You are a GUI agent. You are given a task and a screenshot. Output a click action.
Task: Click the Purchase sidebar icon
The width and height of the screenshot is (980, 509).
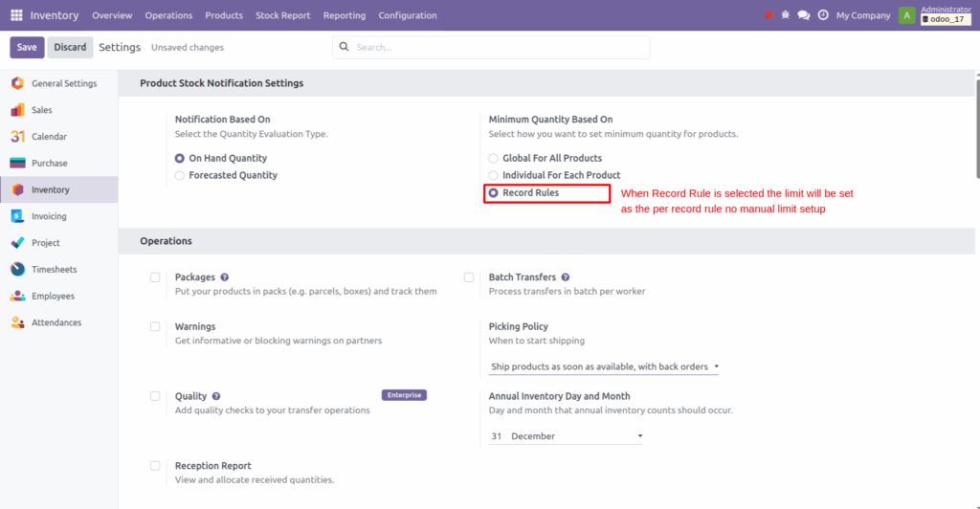tap(17, 163)
